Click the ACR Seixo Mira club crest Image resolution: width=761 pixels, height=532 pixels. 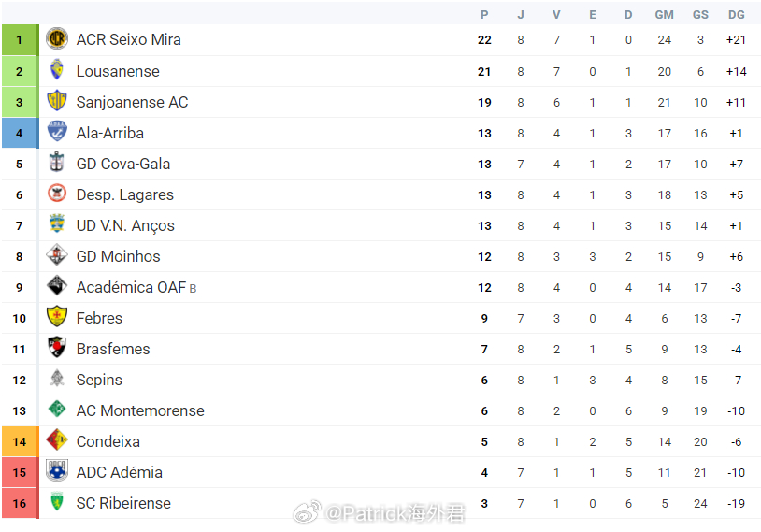click(57, 39)
